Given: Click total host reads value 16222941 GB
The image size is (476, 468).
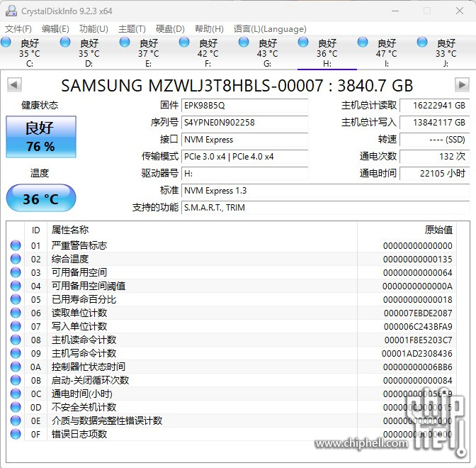Looking at the screenshot, I should (434, 106).
